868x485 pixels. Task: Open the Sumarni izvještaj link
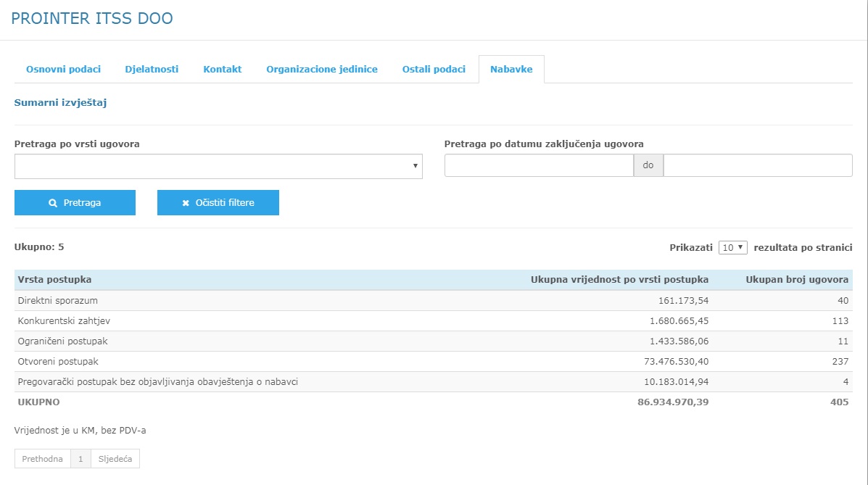tap(60, 102)
